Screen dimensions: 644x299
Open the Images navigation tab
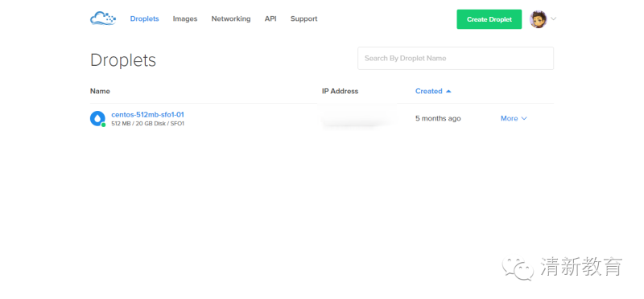point(185,18)
